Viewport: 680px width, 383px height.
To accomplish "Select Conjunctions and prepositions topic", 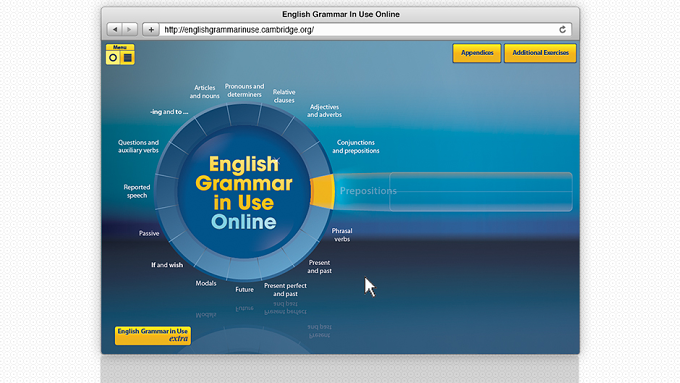I will (356, 147).
